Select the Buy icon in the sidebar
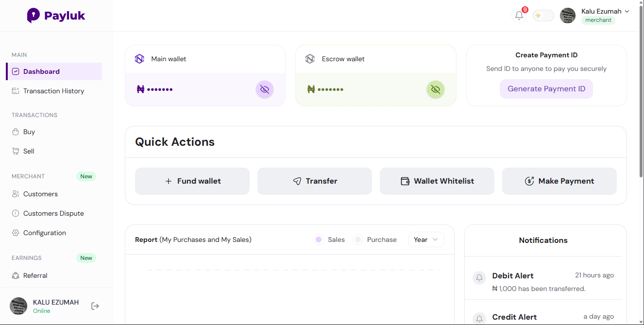This screenshot has width=644, height=325. click(x=15, y=132)
